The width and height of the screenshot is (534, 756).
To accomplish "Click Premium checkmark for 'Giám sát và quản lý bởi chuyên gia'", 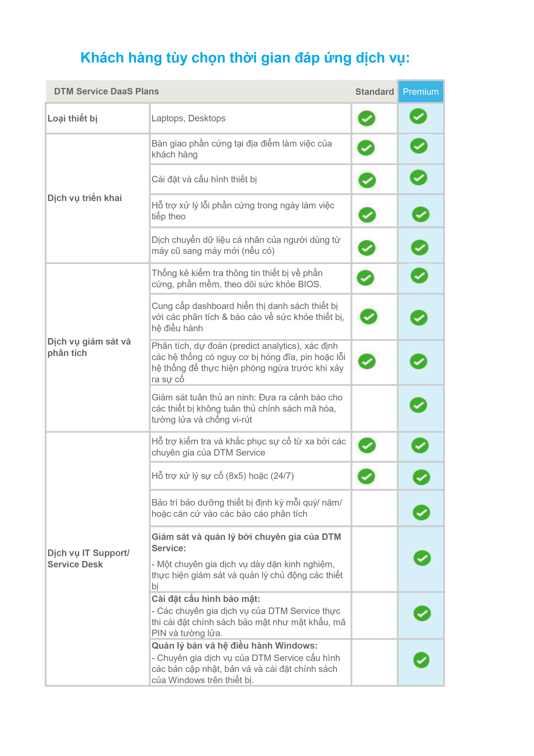I will (422, 558).
